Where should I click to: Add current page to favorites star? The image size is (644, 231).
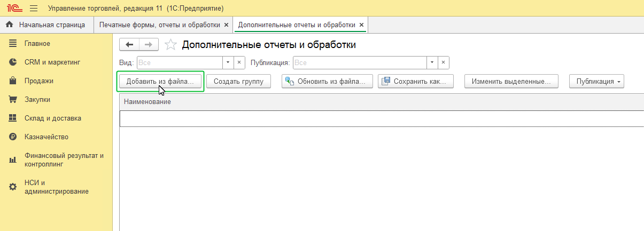pos(170,45)
